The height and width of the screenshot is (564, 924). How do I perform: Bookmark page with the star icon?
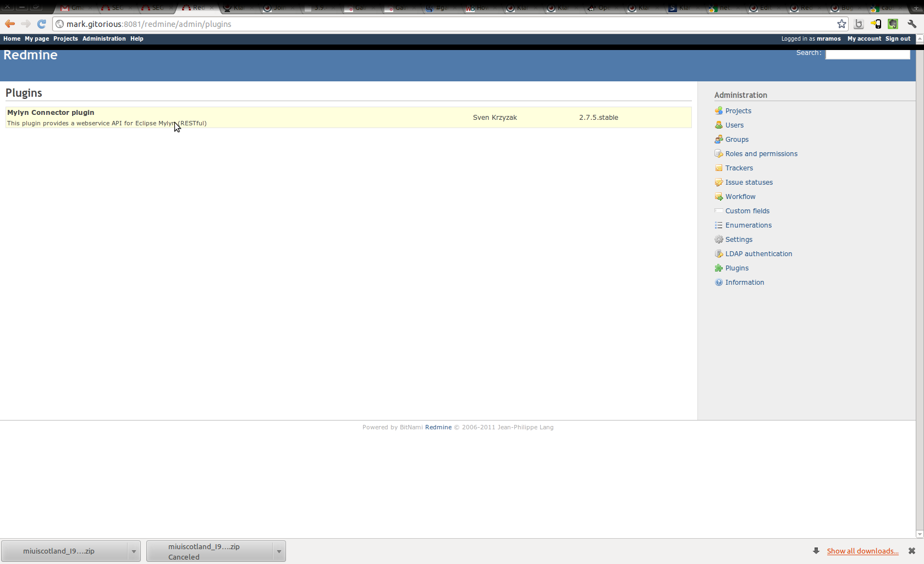(842, 24)
